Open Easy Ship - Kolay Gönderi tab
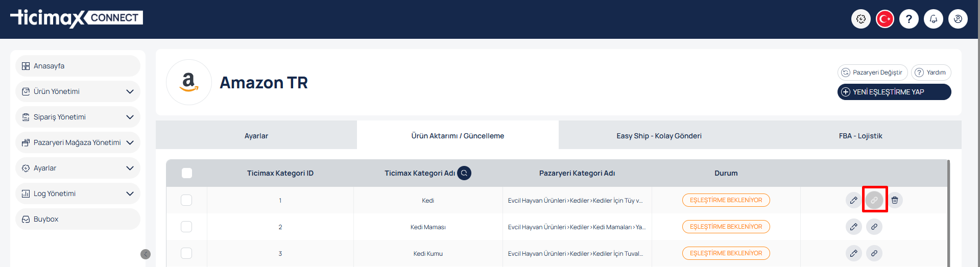 659,135
